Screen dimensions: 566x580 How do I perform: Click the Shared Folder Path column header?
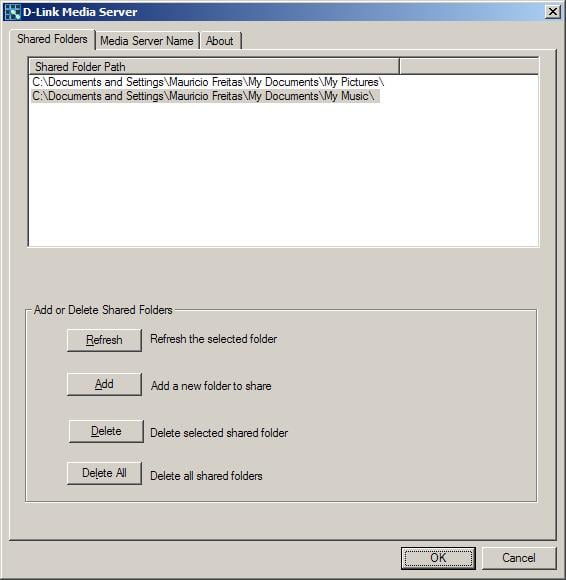pyautogui.click(x=214, y=67)
